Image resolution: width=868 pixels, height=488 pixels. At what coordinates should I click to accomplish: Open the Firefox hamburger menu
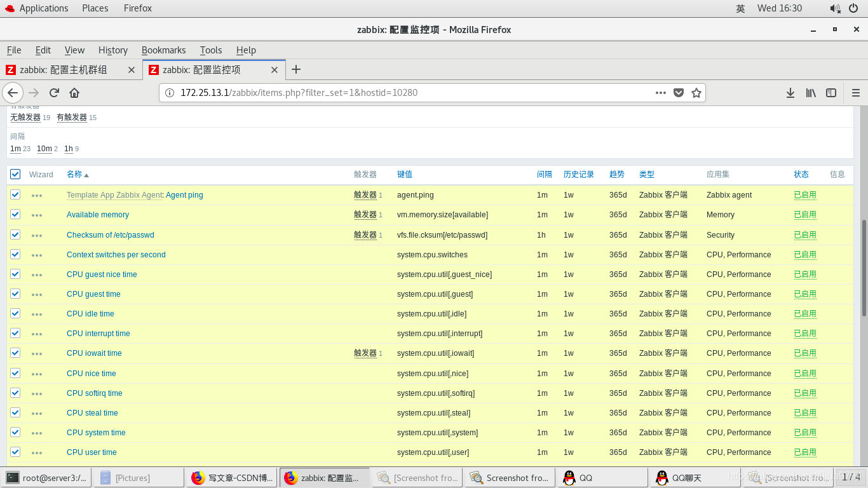[x=855, y=93]
